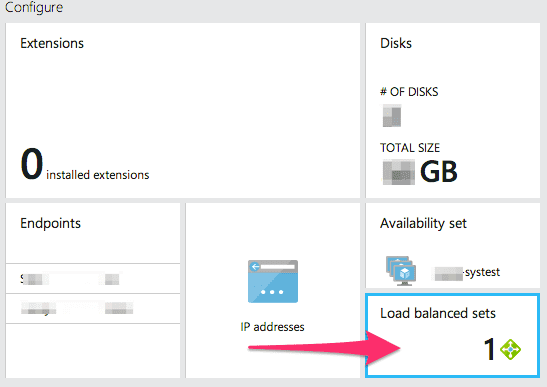Select the first endpoint row
The image size is (547, 387).
point(93,278)
